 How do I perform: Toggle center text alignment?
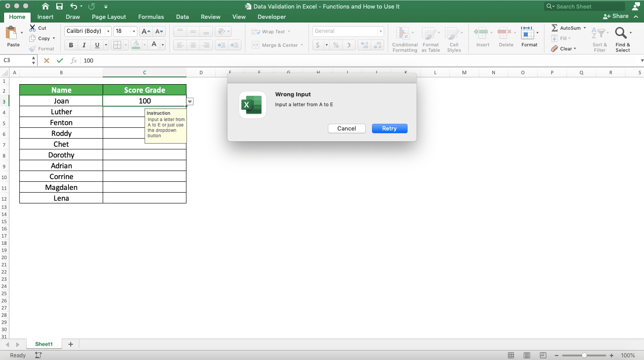click(x=193, y=45)
